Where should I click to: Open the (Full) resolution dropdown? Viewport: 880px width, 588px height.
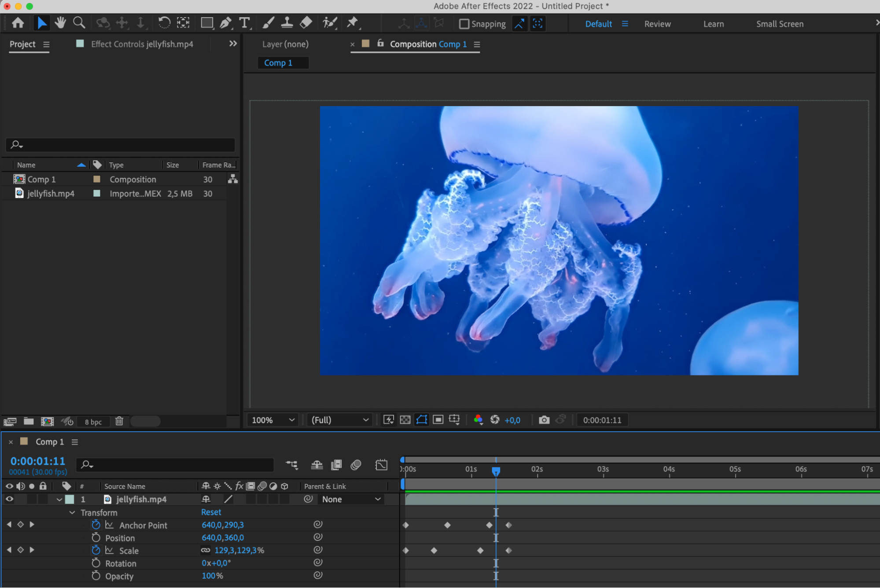click(339, 420)
